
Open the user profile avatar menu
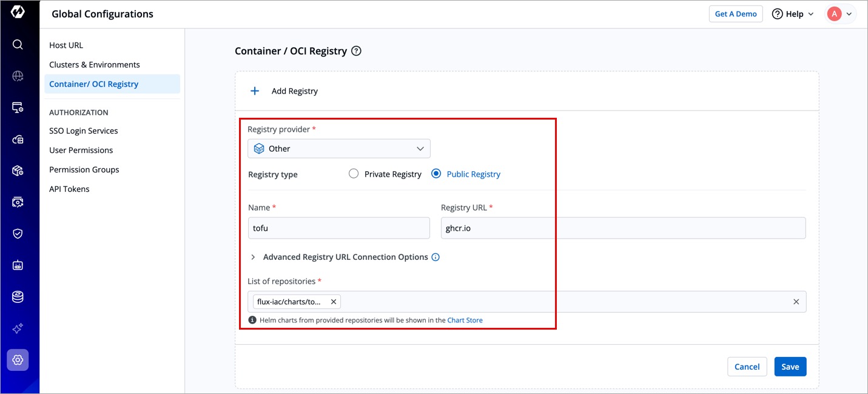841,14
